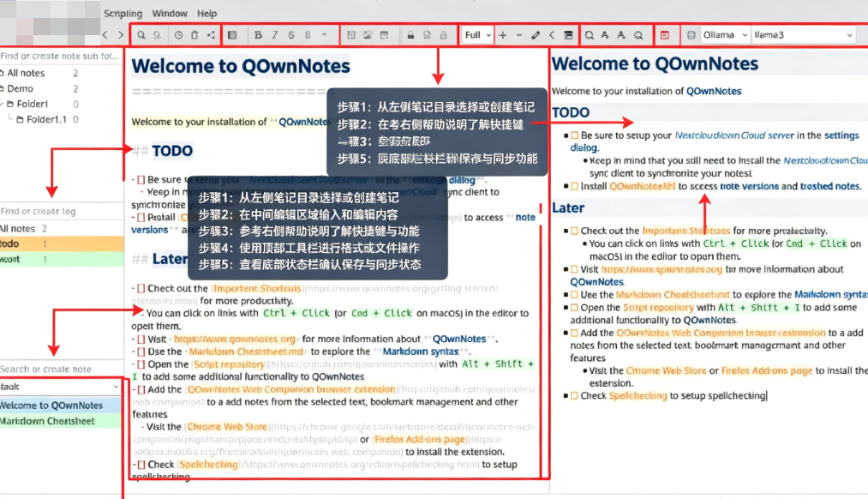Tick 'Check out the Important Shortcuts' preview checkbox
Viewport: 868px width, 499px height.
pyautogui.click(x=575, y=231)
